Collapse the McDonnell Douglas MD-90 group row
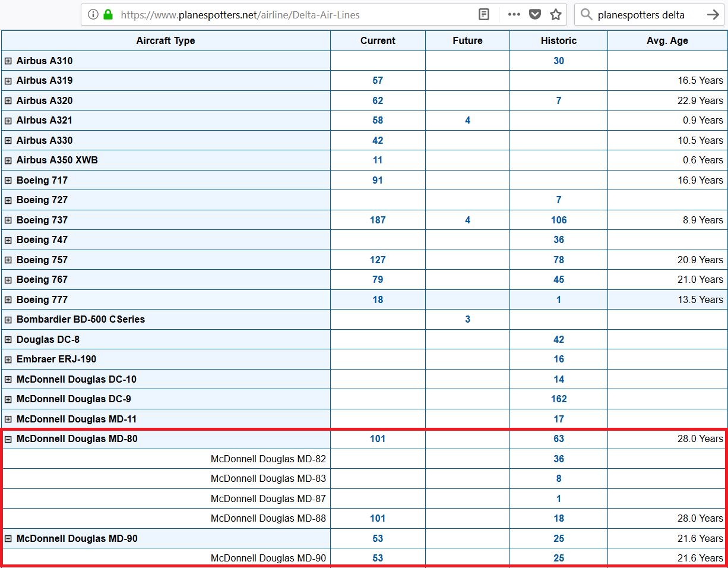 (x=8, y=539)
